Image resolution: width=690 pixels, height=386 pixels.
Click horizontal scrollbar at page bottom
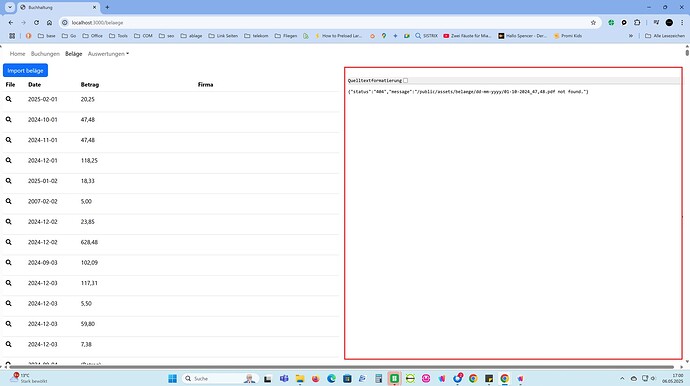(341, 367)
